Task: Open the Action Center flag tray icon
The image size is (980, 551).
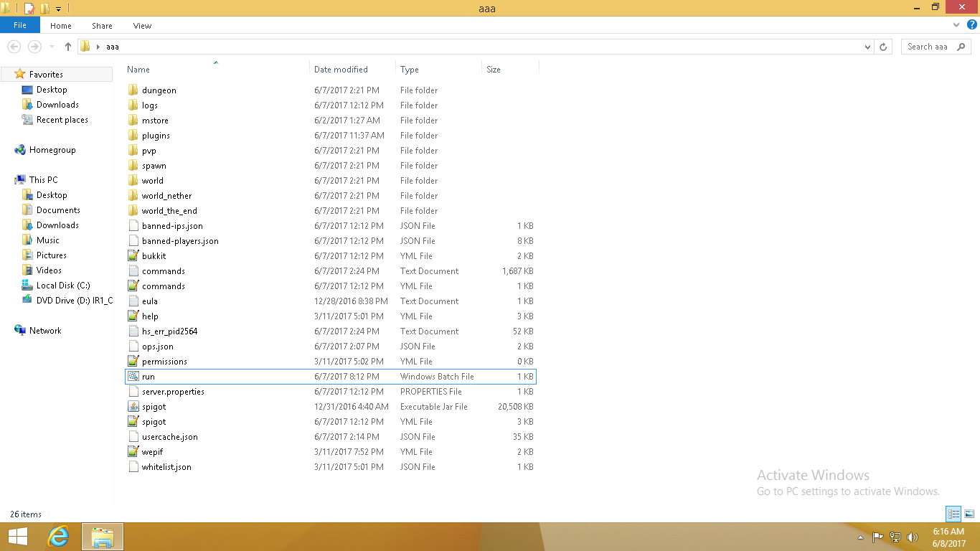Action: tap(877, 537)
